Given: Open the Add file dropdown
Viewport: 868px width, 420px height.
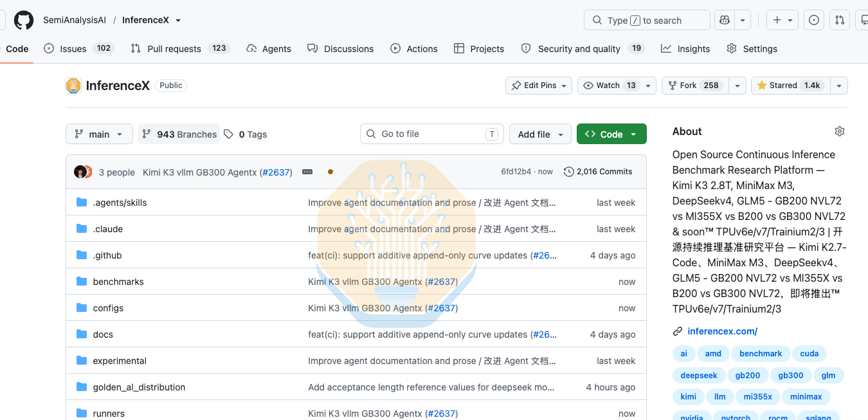Looking at the screenshot, I should 540,134.
